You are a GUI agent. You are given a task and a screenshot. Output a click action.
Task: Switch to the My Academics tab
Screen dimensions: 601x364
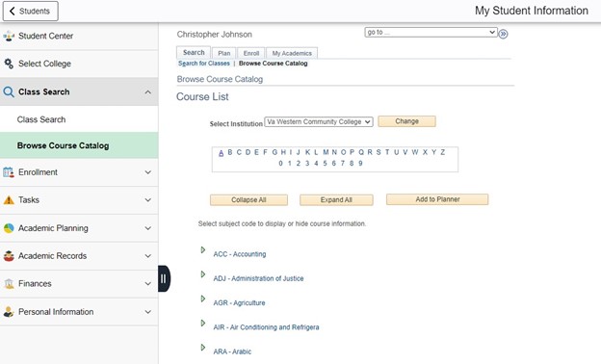click(292, 53)
